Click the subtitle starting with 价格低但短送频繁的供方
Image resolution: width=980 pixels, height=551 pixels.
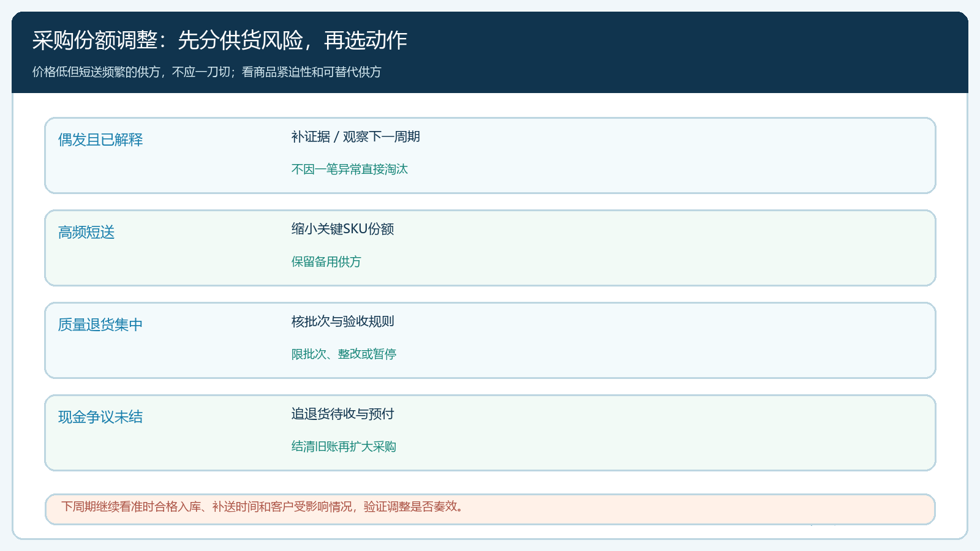point(207,72)
